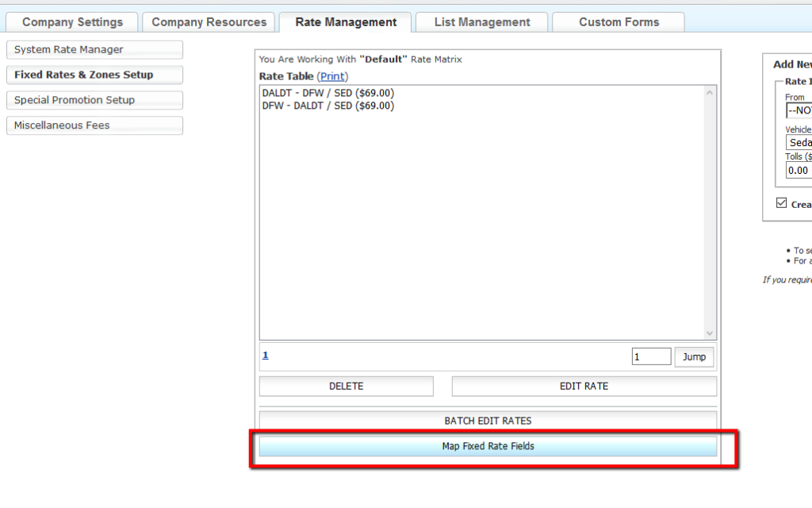Go to the Custom Forms tab

pos(619,22)
